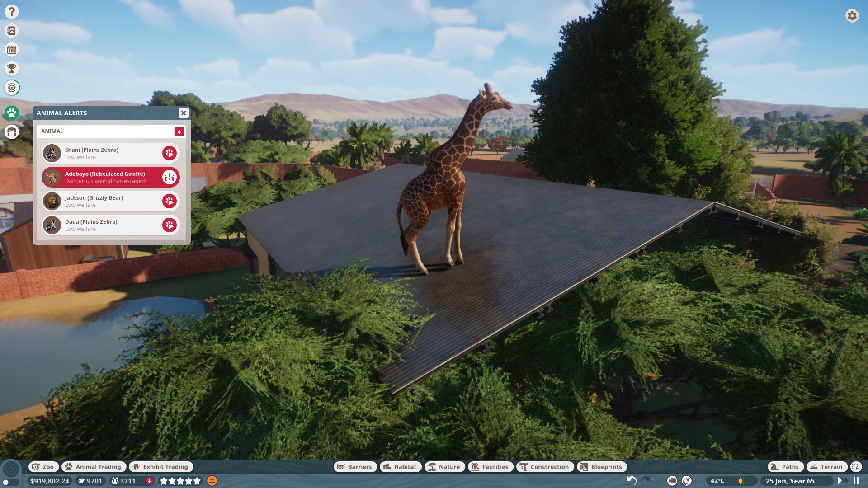
Task: Select Shani (Plains Zebra) alert row
Action: click(111, 153)
